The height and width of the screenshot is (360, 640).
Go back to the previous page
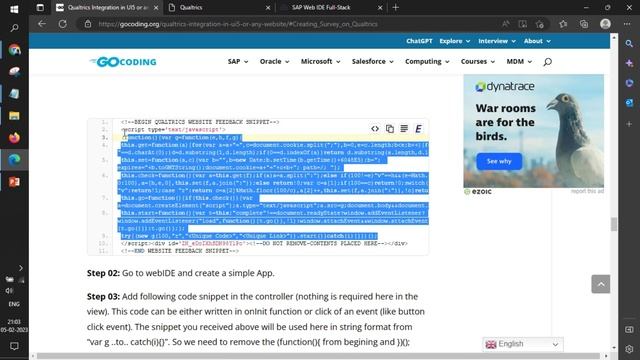pos(42,24)
